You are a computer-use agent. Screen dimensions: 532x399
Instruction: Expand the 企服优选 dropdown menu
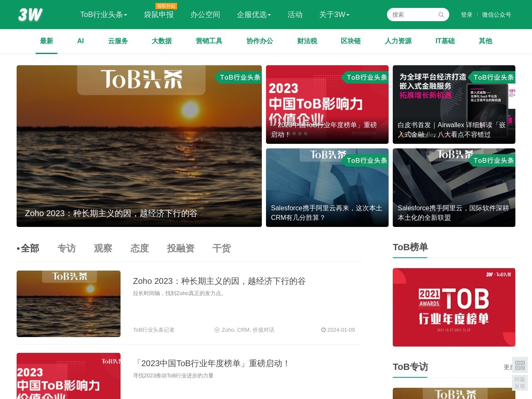254,15
